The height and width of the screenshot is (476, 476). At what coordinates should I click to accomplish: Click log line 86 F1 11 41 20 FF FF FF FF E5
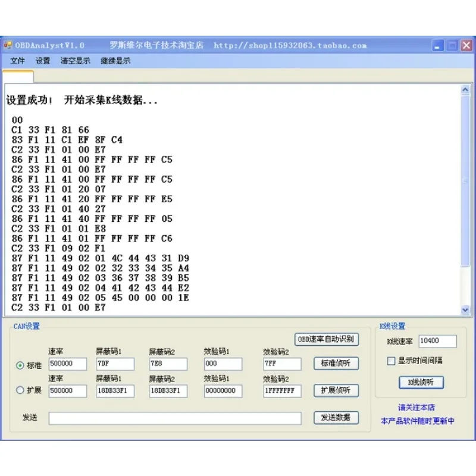click(x=92, y=199)
